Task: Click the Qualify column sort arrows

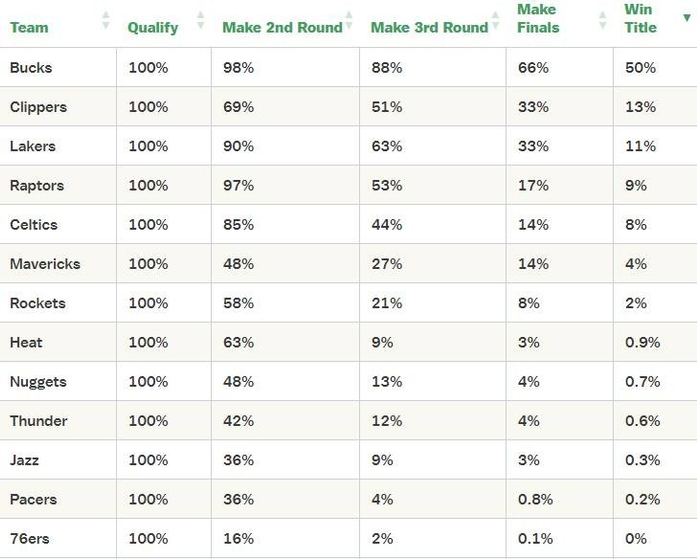Action: tap(201, 19)
